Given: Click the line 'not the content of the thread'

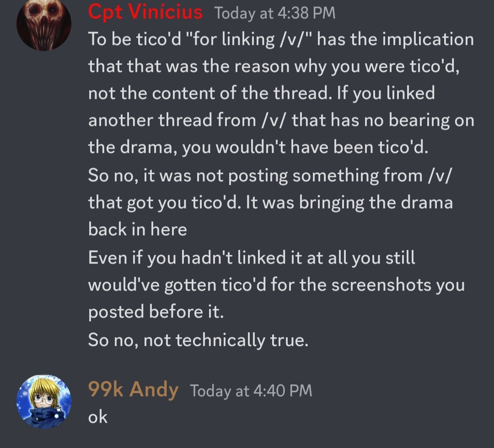Looking at the screenshot, I should [262, 93].
